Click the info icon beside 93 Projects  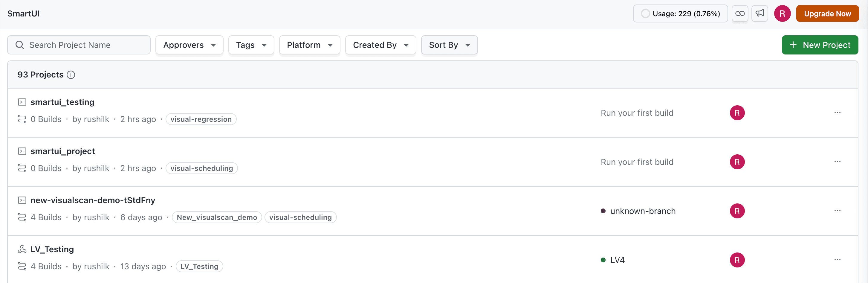point(71,74)
